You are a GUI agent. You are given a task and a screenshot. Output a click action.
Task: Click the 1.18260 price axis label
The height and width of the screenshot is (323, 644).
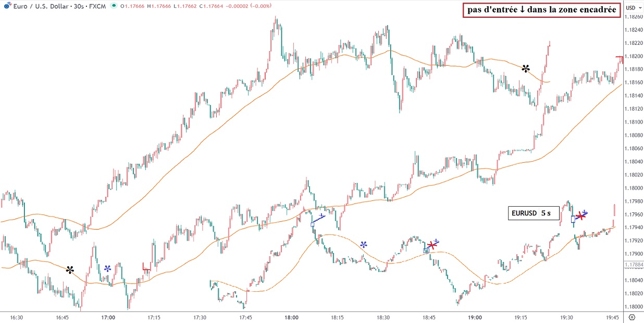point(633,17)
